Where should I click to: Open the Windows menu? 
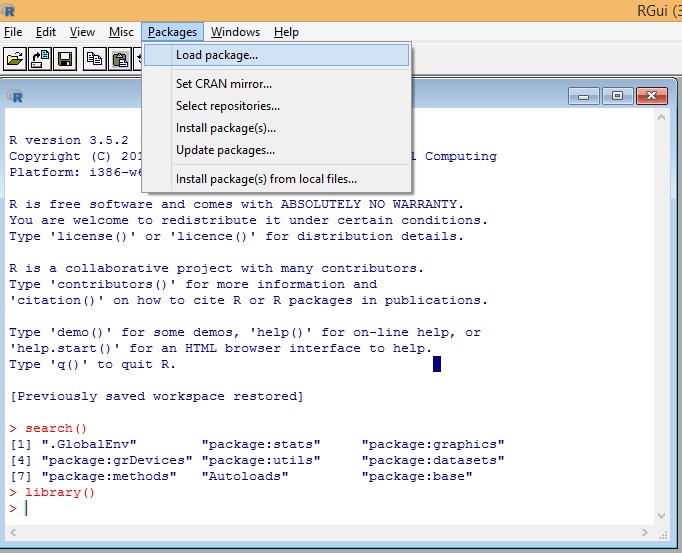235,32
